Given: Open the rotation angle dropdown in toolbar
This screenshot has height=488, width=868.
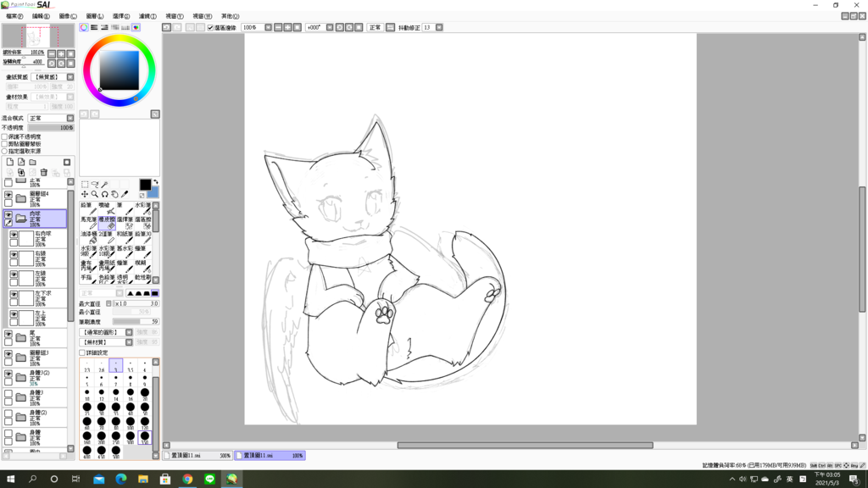Looking at the screenshot, I should (330, 27).
